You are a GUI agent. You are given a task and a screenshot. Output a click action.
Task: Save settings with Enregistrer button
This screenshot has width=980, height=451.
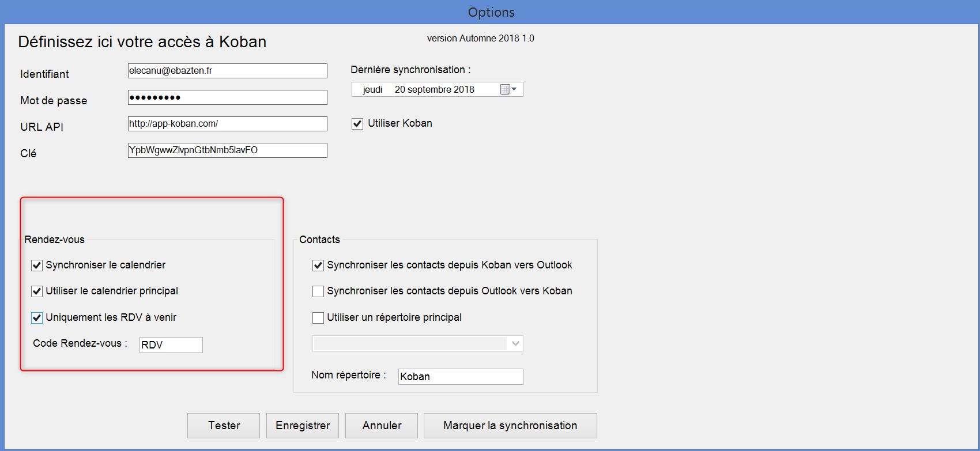(x=303, y=426)
